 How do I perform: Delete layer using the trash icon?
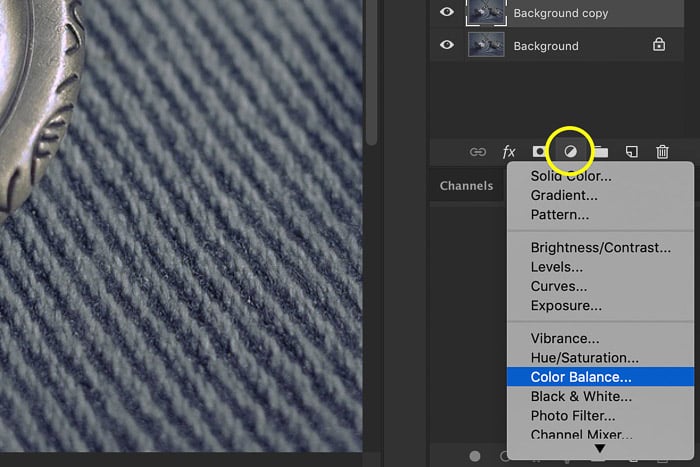[662, 152]
